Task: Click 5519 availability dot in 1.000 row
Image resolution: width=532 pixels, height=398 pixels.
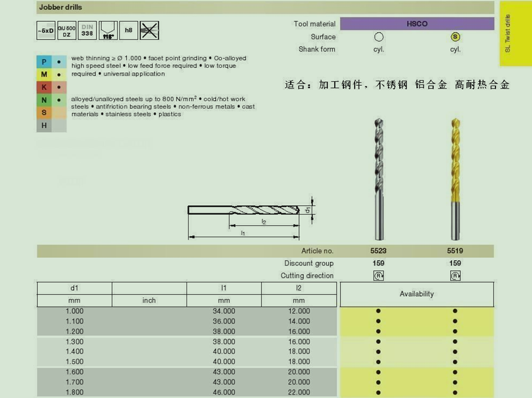Action: click(x=455, y=311)
